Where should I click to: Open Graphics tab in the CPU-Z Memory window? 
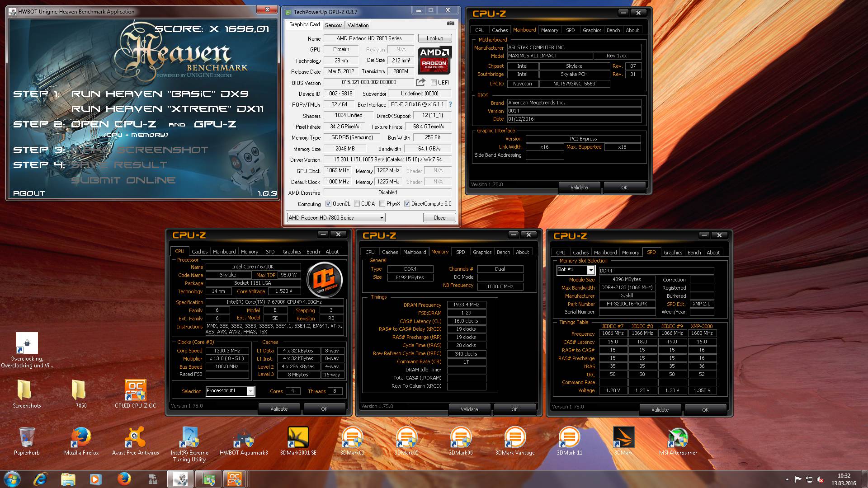(x=482, y=252)
